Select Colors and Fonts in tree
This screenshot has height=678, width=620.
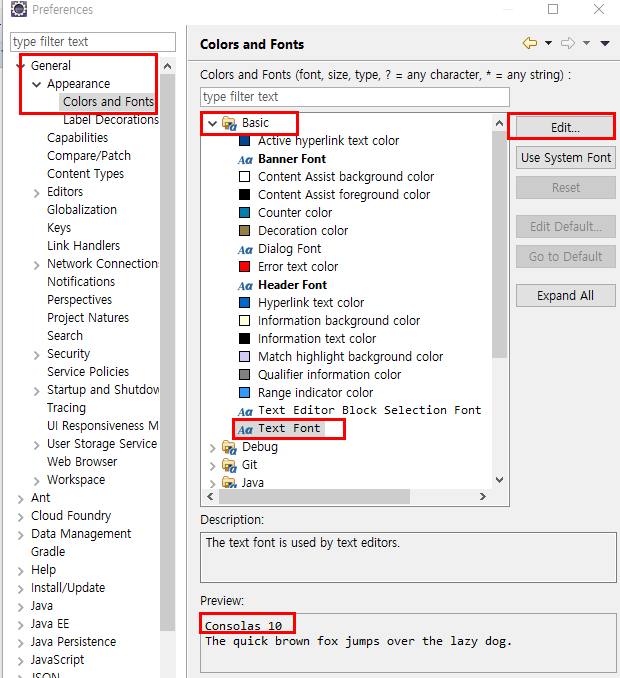[x=108, y=102]
